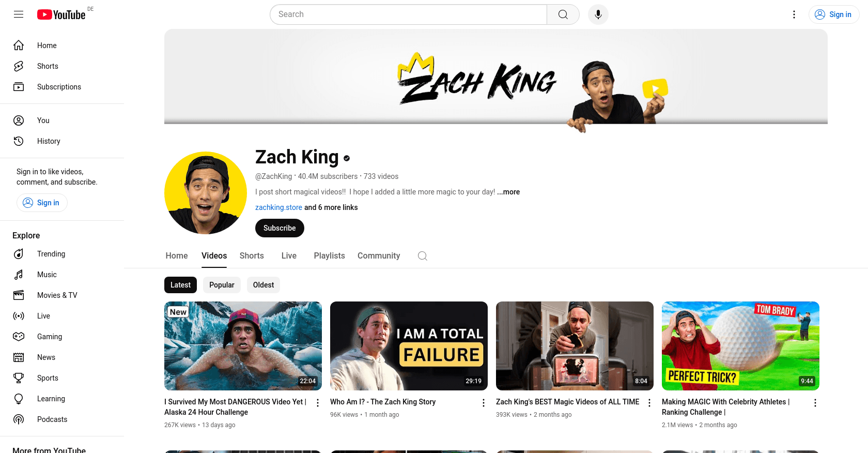Select the Latest sort chip

pyautogui.click(x=180, y=285)
